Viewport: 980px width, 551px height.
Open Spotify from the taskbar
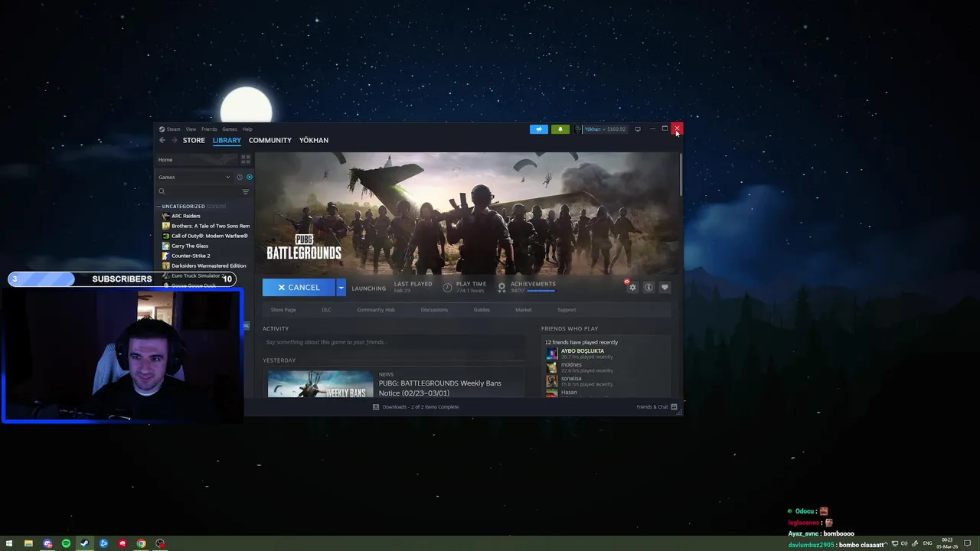coord(66,544)
